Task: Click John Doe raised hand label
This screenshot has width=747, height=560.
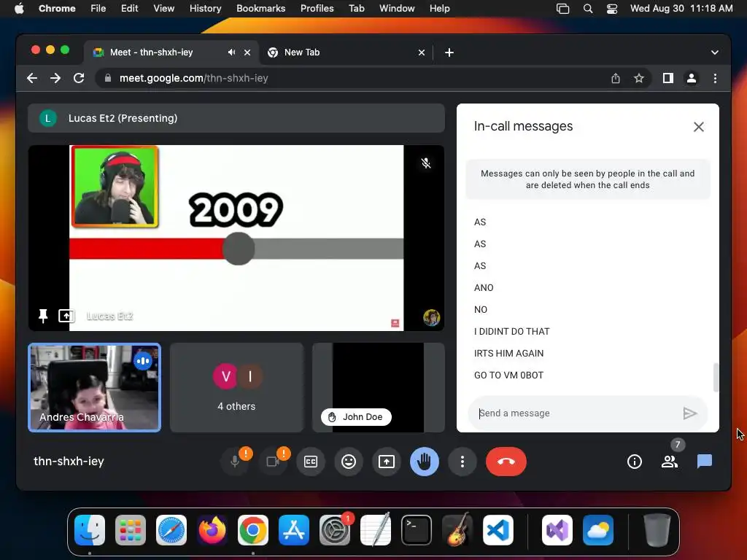Action: point(356,417)
